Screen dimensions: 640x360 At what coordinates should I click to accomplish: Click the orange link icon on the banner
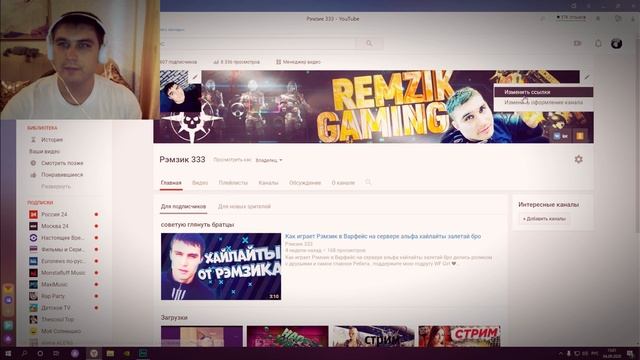coord(580,136)
